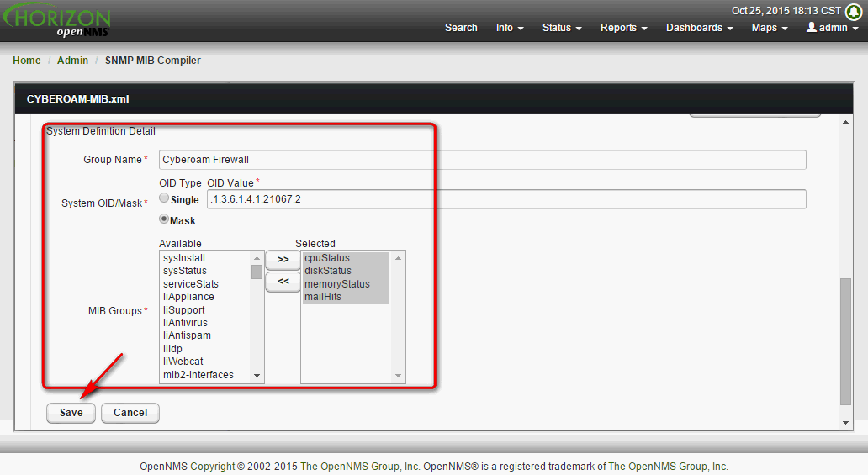The width and height of the screenshot is (868, 475).
Task: Open the Dashboards dropdown menu
Action: click(700, 28)
